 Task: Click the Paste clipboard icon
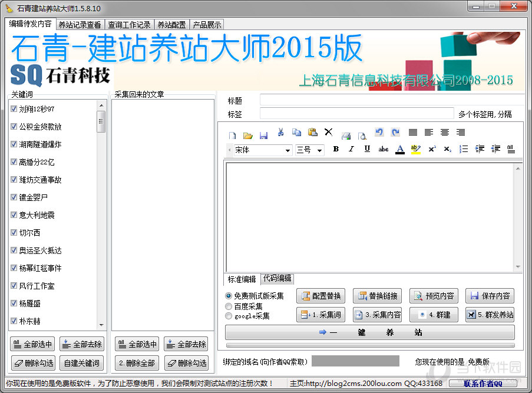pyautogui.click(x=312, y=132)
